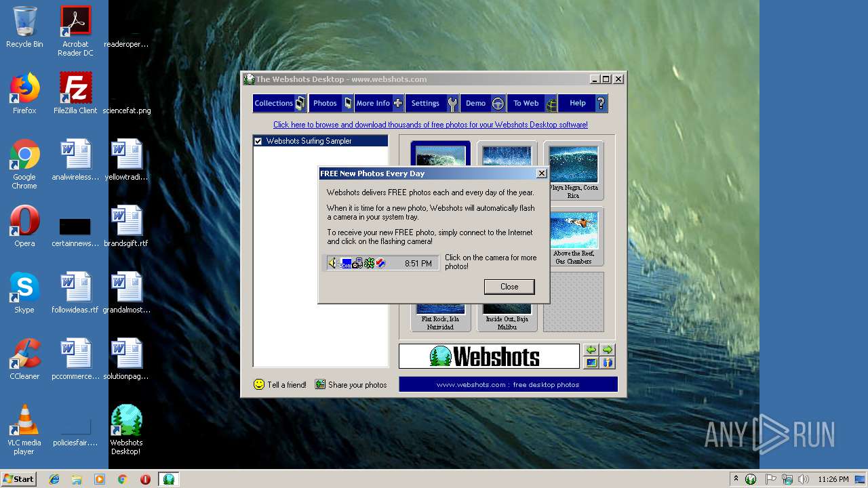Select the yellowtradi... Word document icon
The width and height of the screenshot is (868, 488).
click(127, 160)
